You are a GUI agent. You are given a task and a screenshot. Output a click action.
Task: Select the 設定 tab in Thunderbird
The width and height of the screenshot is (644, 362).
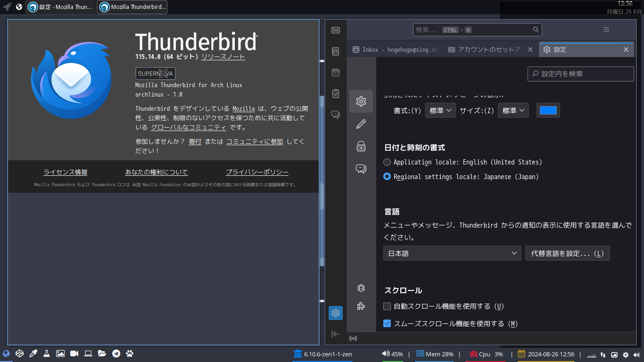pos(586,49)
